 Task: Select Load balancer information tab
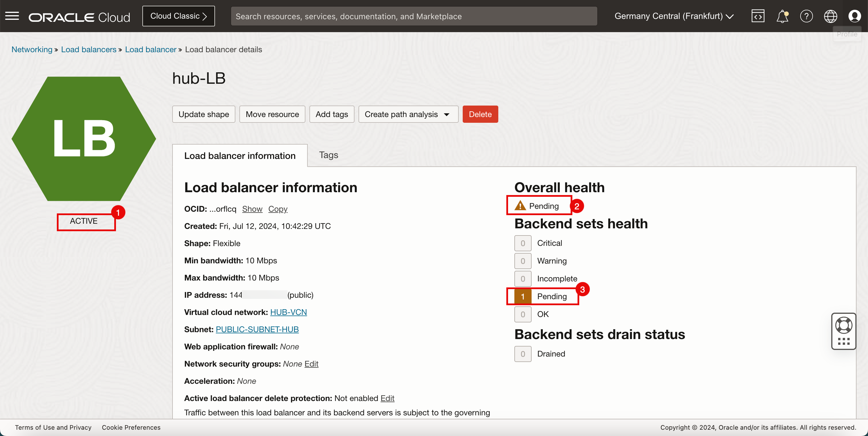(x=240, y=155)
